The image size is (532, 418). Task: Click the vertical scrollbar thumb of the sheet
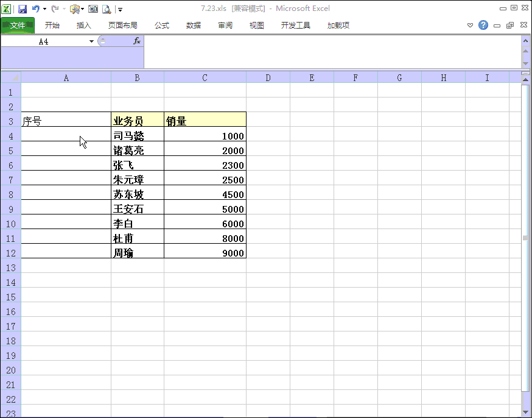tap(525, 238)
